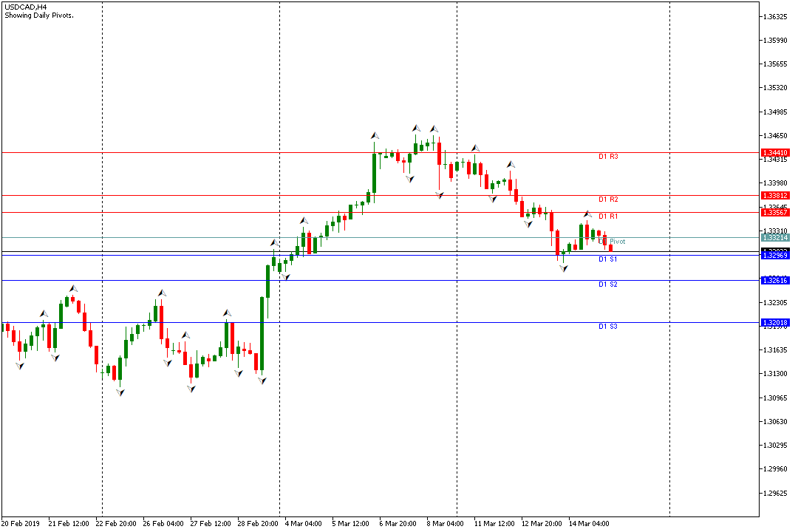Select the '8 Mar 04:00' time axis label
Viewport: 798px width, 532px height.
pos(443,524)
